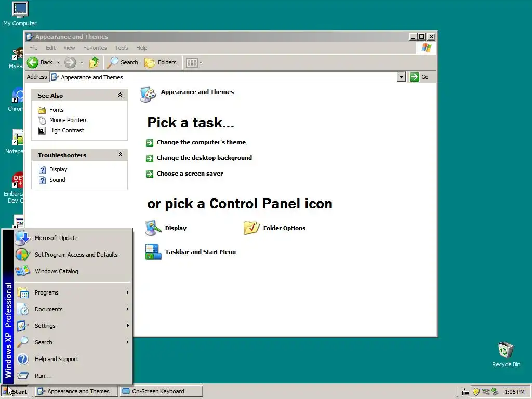This screenshot has width=532, height=399.
Task: Open the Folder Options icon
Action: pos(274,228)
